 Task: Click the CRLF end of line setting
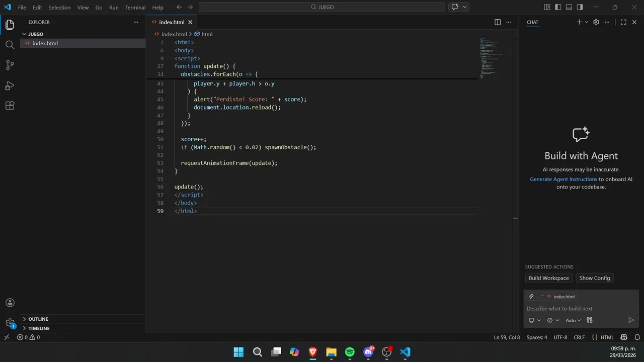[x=579, y=337]
